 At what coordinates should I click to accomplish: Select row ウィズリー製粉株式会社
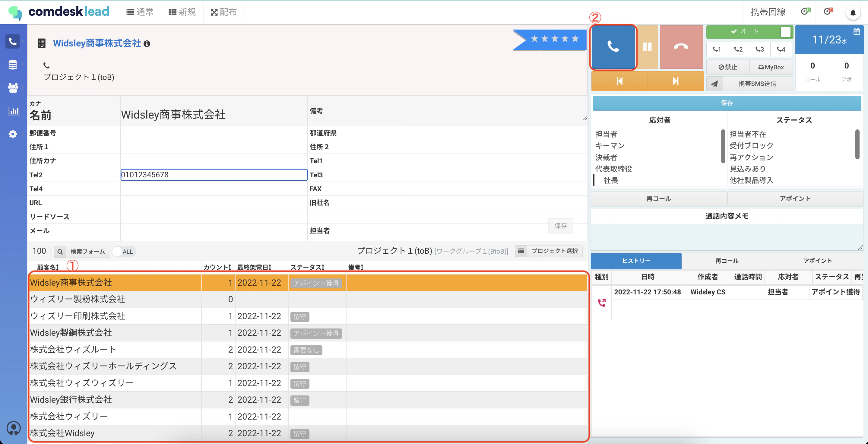[308, 300]
